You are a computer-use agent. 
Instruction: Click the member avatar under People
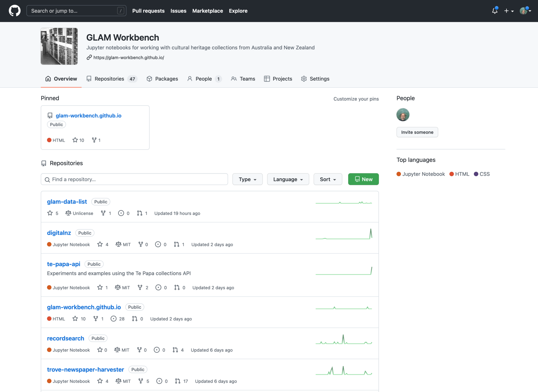click(x=403, y=115)
